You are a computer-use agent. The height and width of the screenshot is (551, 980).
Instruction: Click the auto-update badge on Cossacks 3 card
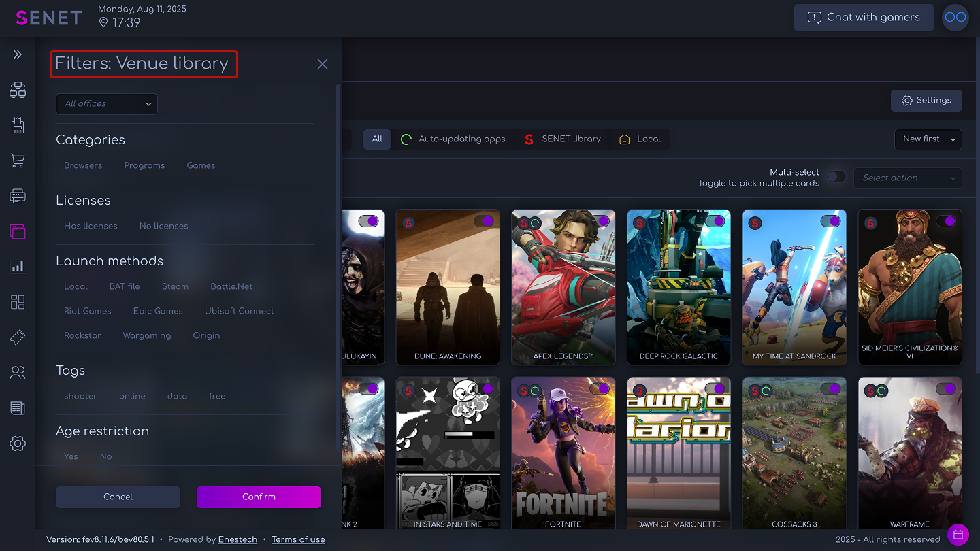tap(766, 390)
